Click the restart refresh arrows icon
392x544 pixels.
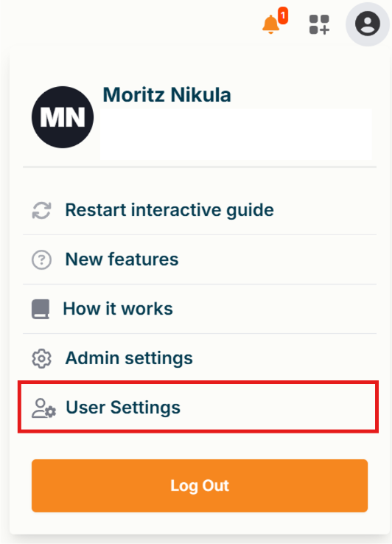click(41, 211)
